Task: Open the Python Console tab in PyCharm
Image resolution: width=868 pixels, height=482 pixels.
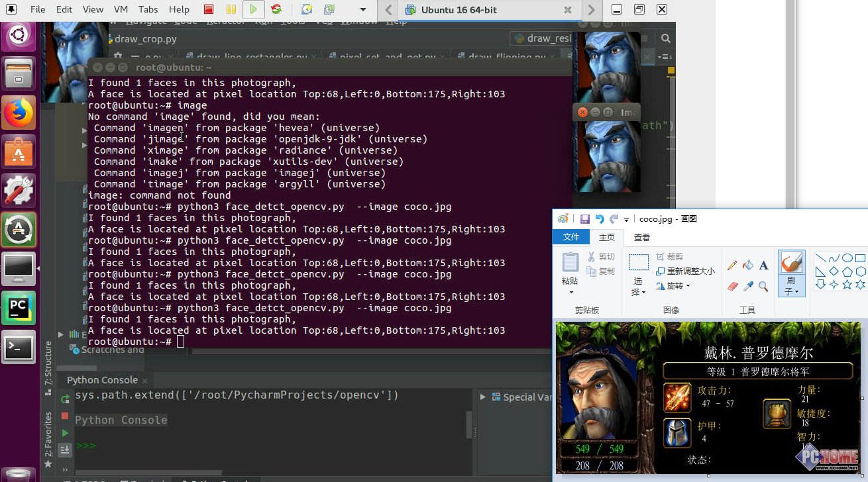Action: pos(102,380)
